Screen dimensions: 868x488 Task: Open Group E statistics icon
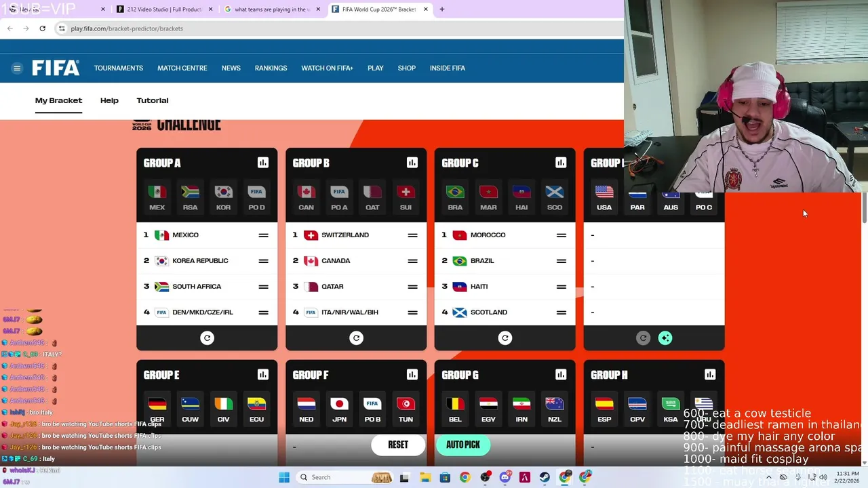(263, 374)
